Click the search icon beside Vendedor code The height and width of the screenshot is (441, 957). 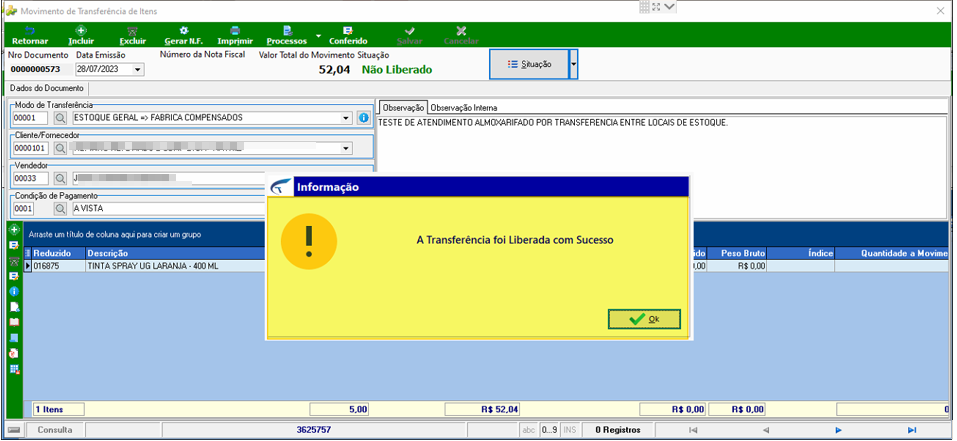(x=60, y=178)
